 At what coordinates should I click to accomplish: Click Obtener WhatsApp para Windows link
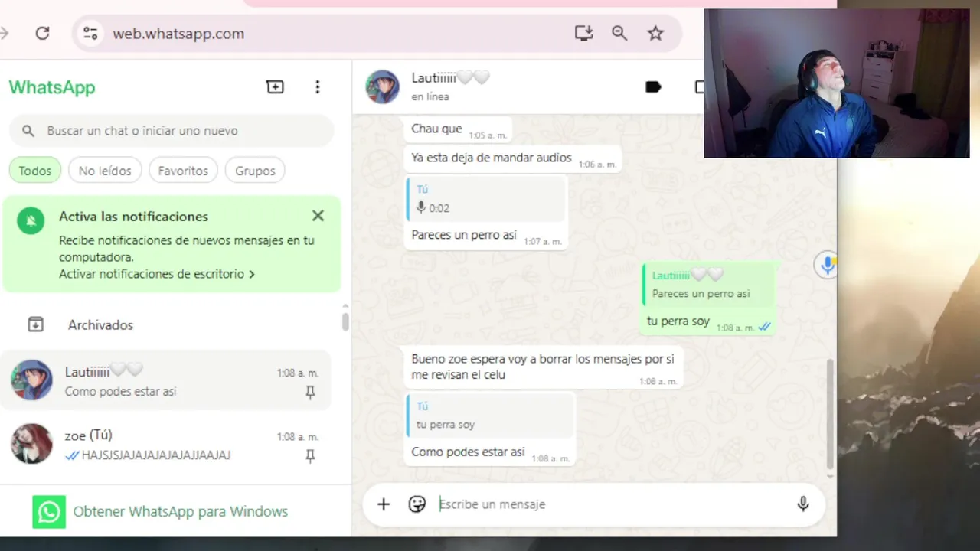(181, 511)
